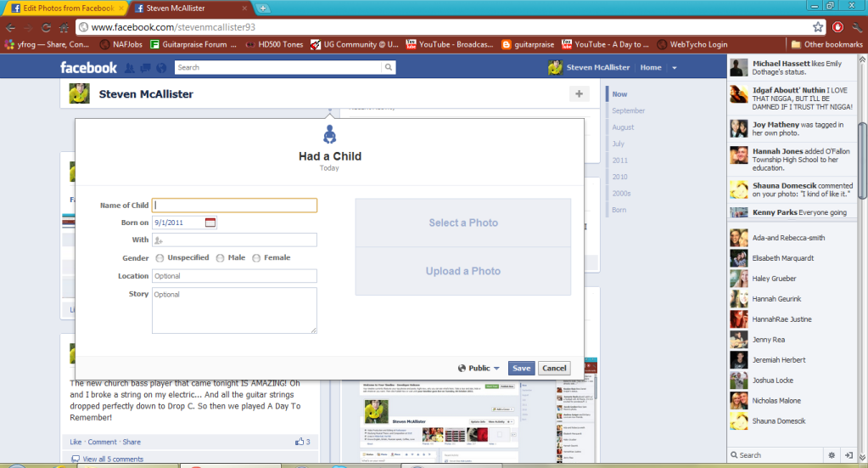
Task: Cancel the Had a Child dialog
Action: (554, 369)
